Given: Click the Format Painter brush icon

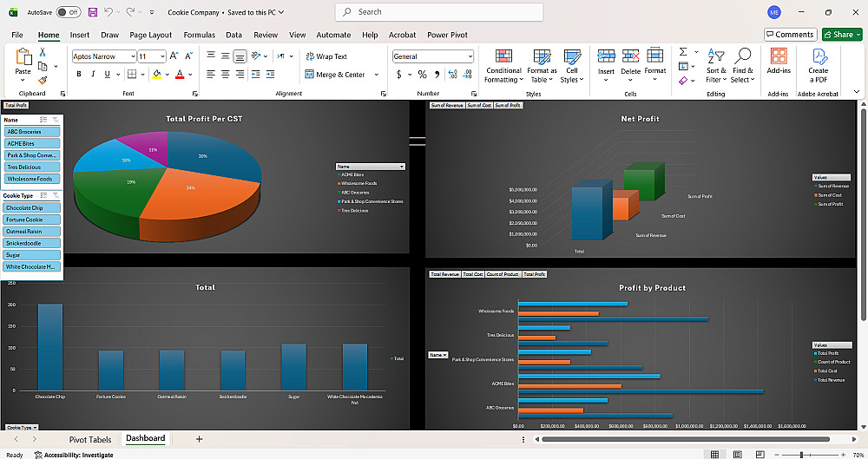Looking at the screenshot, I should (43, 81).
